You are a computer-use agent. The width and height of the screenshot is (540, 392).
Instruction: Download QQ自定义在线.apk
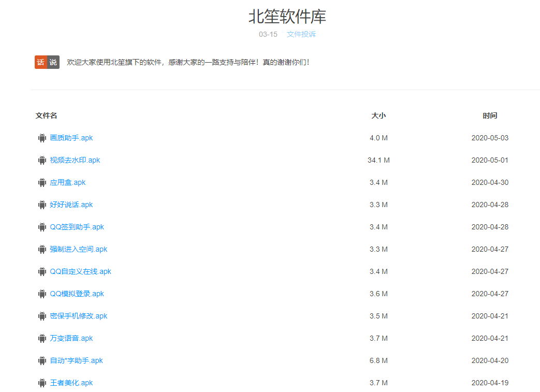(81, 271)
